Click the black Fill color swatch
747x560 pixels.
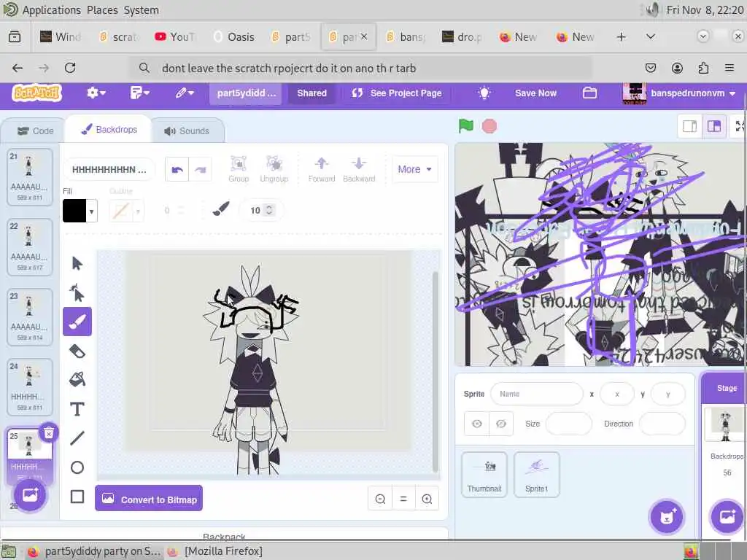(x=75, y=211)
